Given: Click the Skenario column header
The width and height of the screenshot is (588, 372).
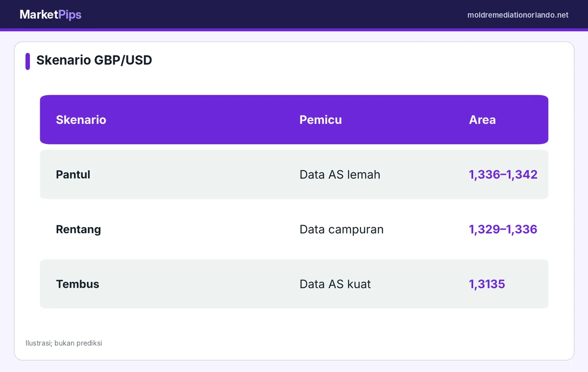Looking at the screenshot, I should click(81, 120).
